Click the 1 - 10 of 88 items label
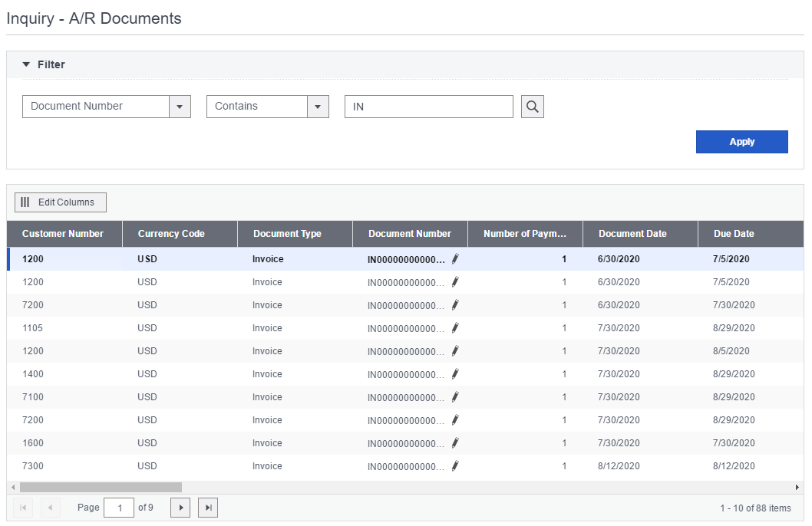812x526 pixels. [755, 508]
